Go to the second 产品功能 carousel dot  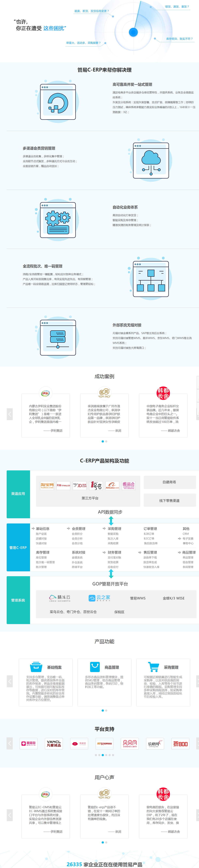(106, 710)
